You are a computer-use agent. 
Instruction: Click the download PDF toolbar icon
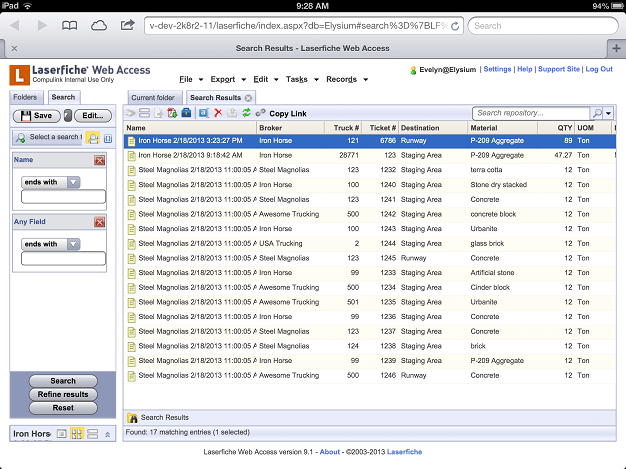[172, 113]
